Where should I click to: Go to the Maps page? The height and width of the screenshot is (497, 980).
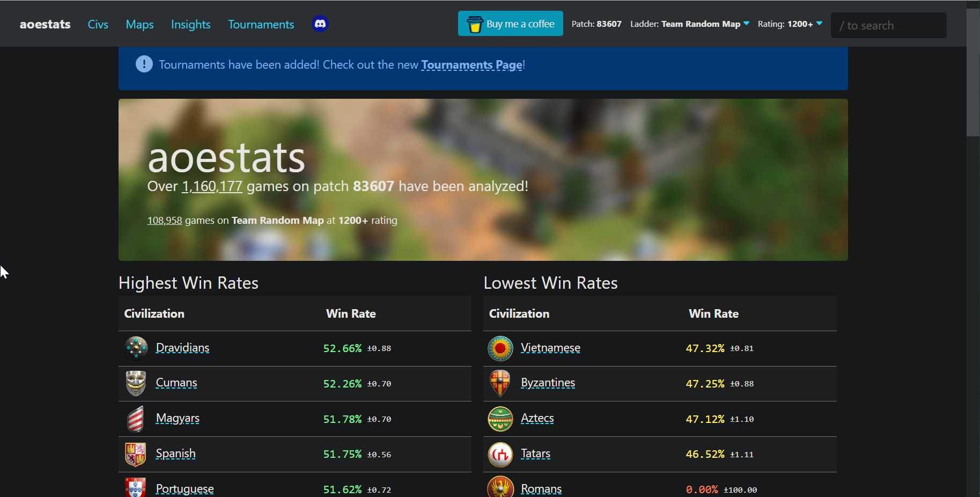139,24
